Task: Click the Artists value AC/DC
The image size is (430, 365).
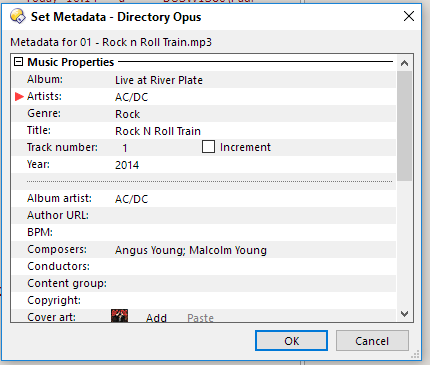Action: (x=131, y=97)
